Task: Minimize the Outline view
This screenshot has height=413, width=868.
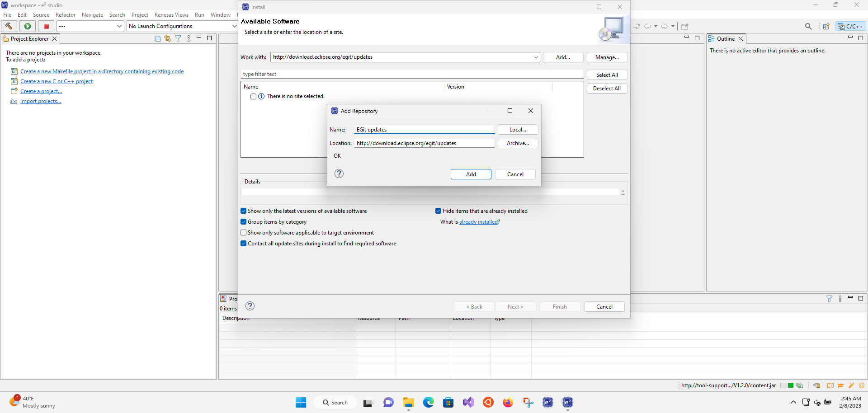Action: pos(850,38)
